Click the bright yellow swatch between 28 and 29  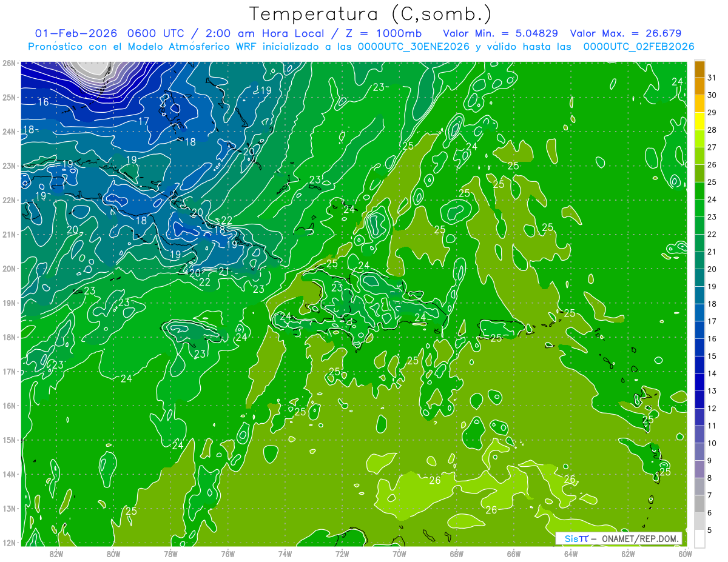coord(699,121)
